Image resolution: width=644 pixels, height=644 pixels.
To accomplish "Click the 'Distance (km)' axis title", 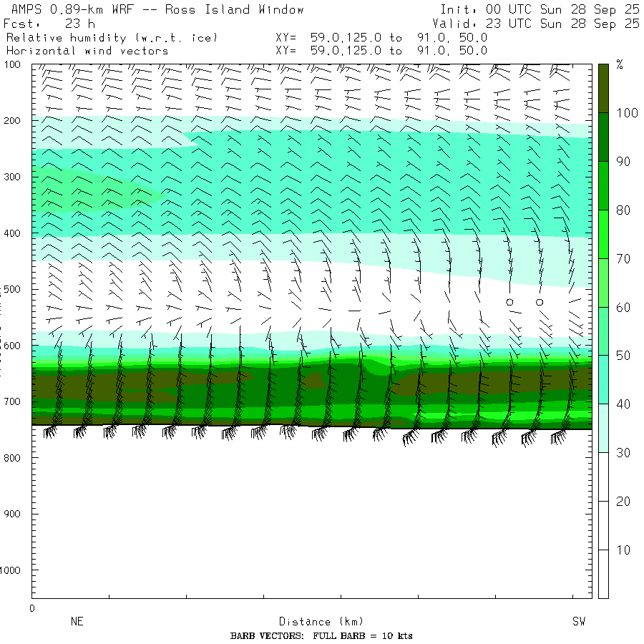I will tap(321, 621).
